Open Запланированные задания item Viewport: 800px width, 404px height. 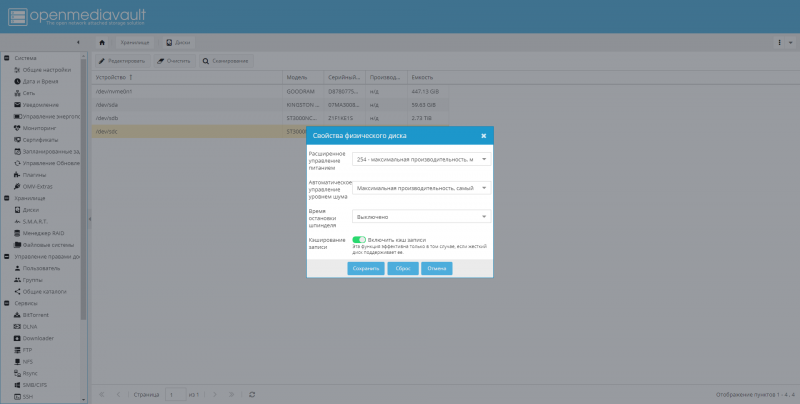coord(47,152)
